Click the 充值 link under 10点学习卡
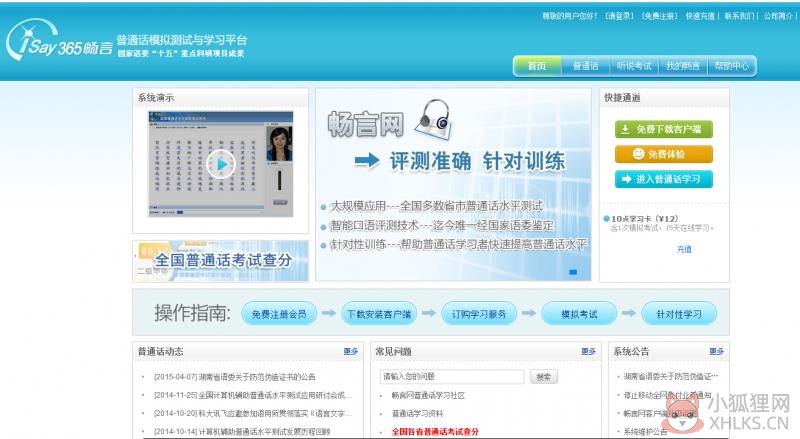Image resolution: width=800 pixels, height=439 pixels. click(684, 249)
